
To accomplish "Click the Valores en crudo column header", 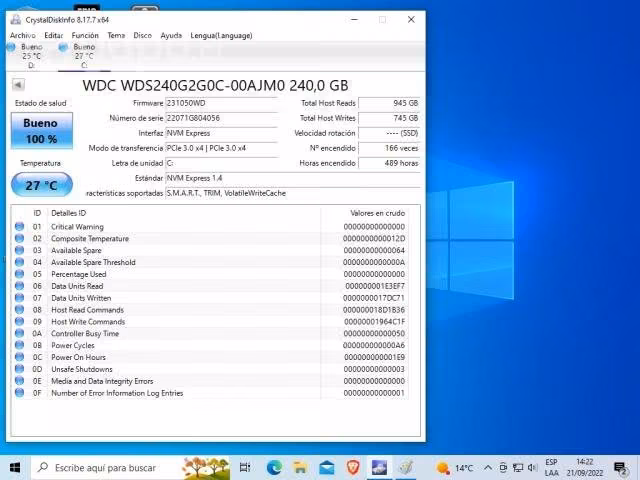I will [x=377, y=213].
